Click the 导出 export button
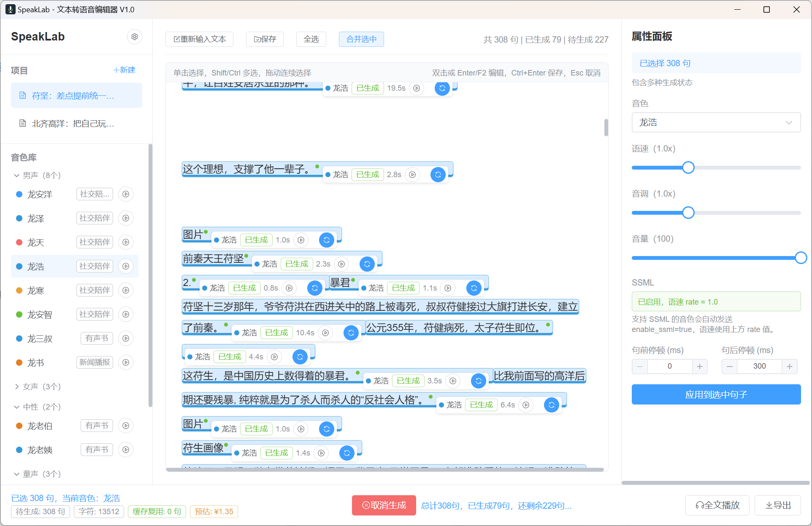This screenshot has height=526, width=812. (778, 505)
